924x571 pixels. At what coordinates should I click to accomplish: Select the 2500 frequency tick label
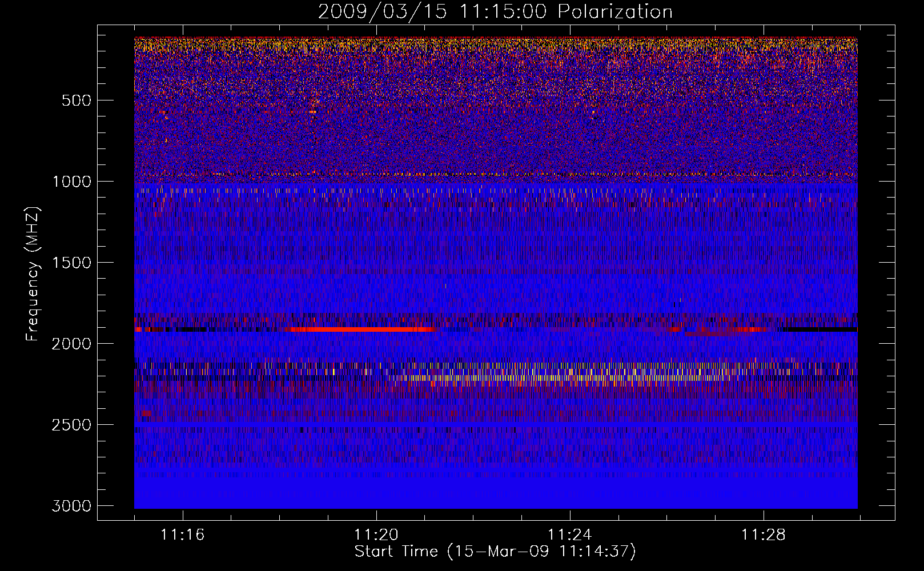[x=72, y=425]
